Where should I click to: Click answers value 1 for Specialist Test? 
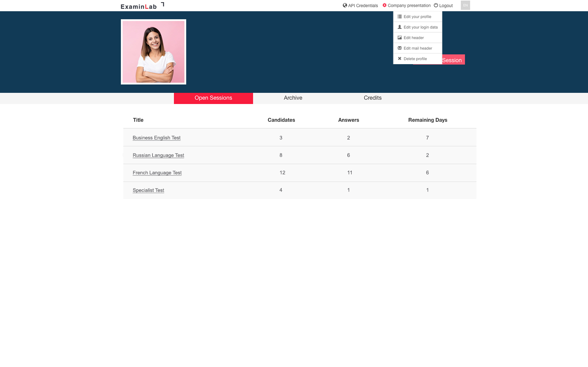point(348,190)
